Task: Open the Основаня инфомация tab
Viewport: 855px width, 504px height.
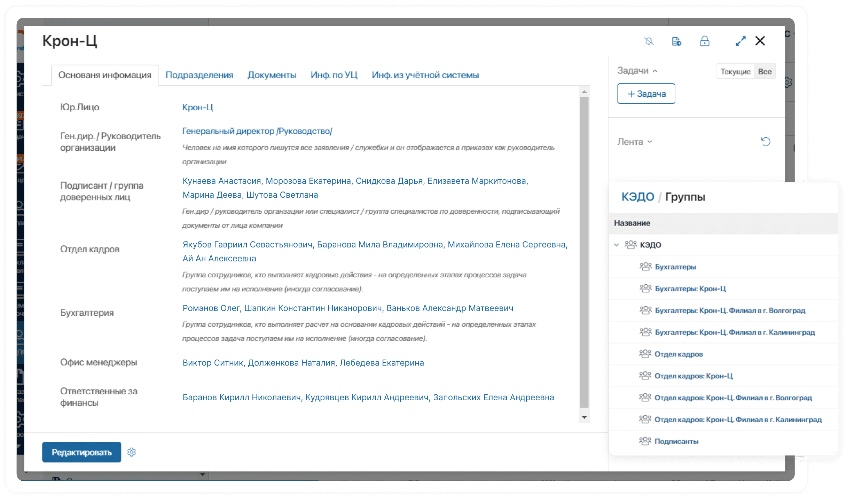Action: 105,75
